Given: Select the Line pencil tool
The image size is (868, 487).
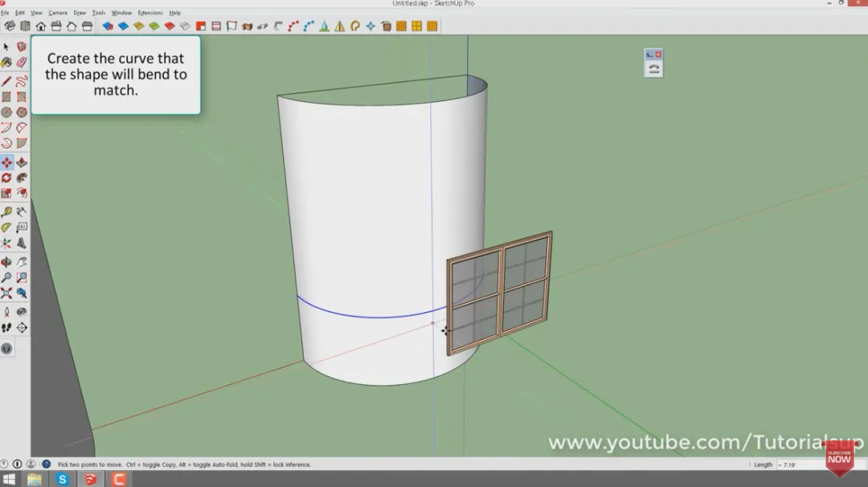Looking at the screenshot, I should pyautogui.click(x=6, y=81).
